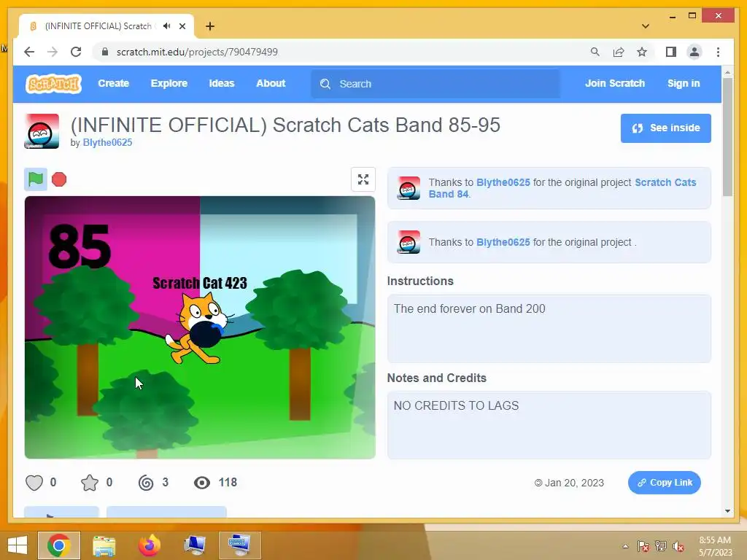Click Chrome icon in taskbar
Screen dimensions: 747x560
tap(59, 545)
